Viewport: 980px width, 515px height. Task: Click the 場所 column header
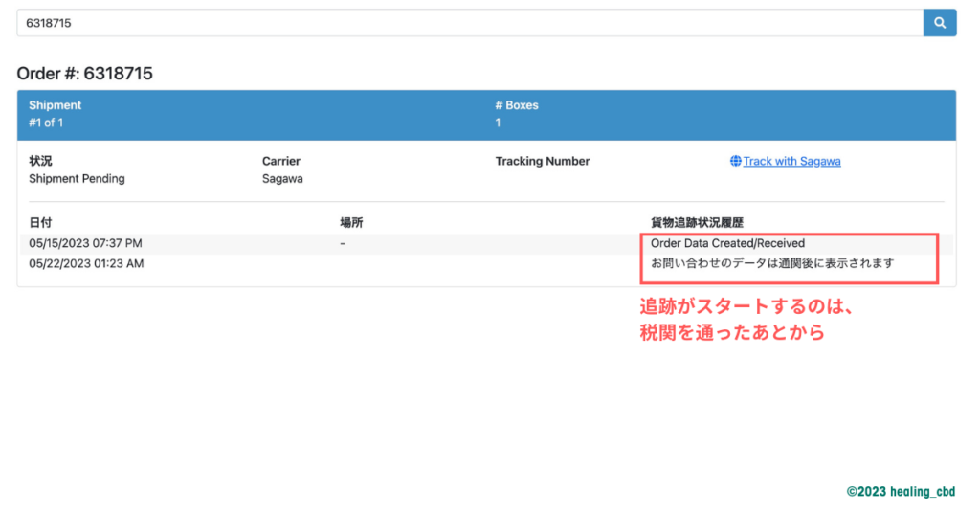tap(351, 222)
